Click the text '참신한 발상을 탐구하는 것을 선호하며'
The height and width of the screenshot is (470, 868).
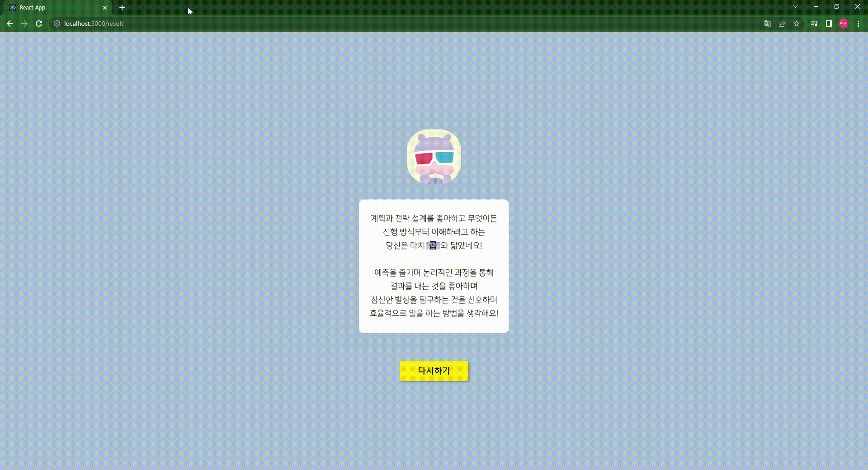coord(434,300)
